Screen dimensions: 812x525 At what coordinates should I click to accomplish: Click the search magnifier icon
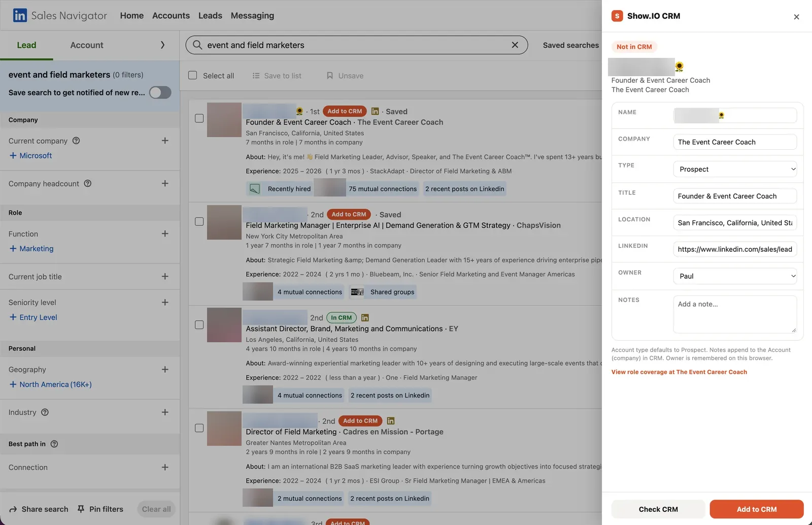point(197,45)
